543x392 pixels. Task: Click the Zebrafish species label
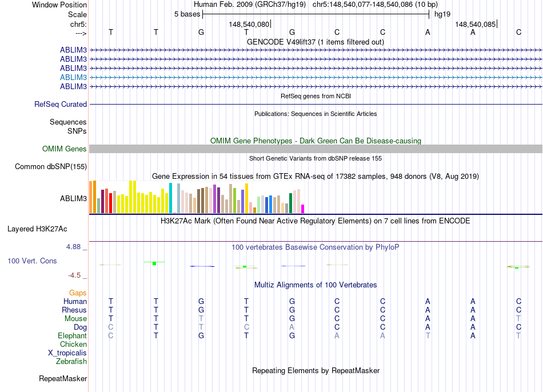pos(71,361)
